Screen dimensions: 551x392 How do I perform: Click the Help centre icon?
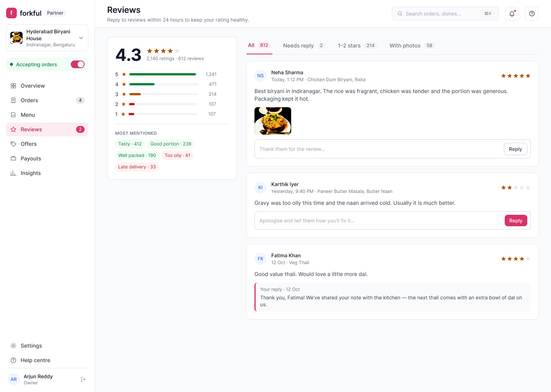[x=13, y=360]
